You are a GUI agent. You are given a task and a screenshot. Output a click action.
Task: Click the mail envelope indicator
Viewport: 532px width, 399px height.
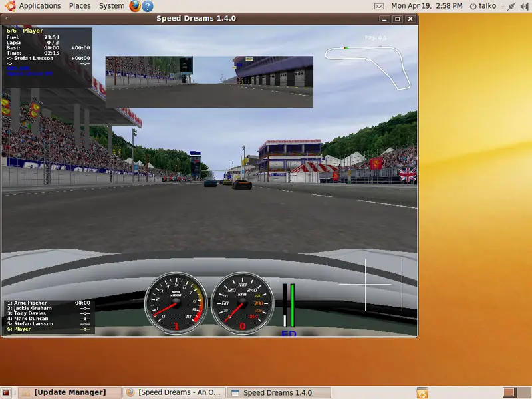click(379, 6)
